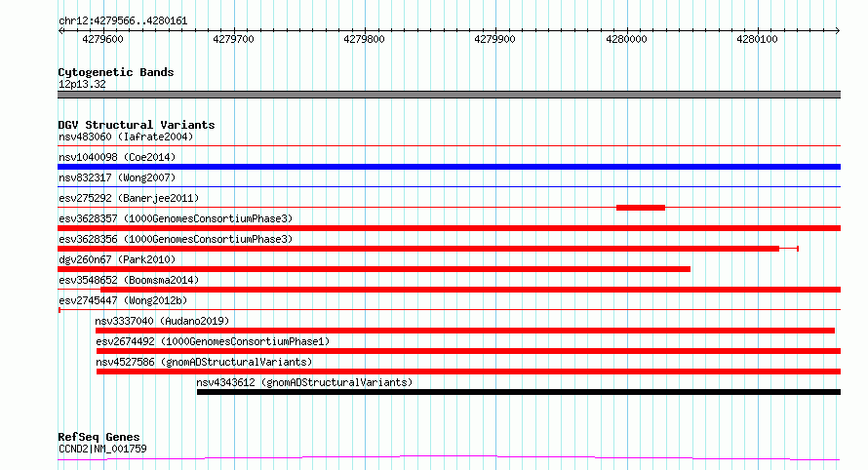868x470 pixels.
Task: Click the esv3628356 (1000GenomesConsortiumPhase3) label
Action: point(176,239)
